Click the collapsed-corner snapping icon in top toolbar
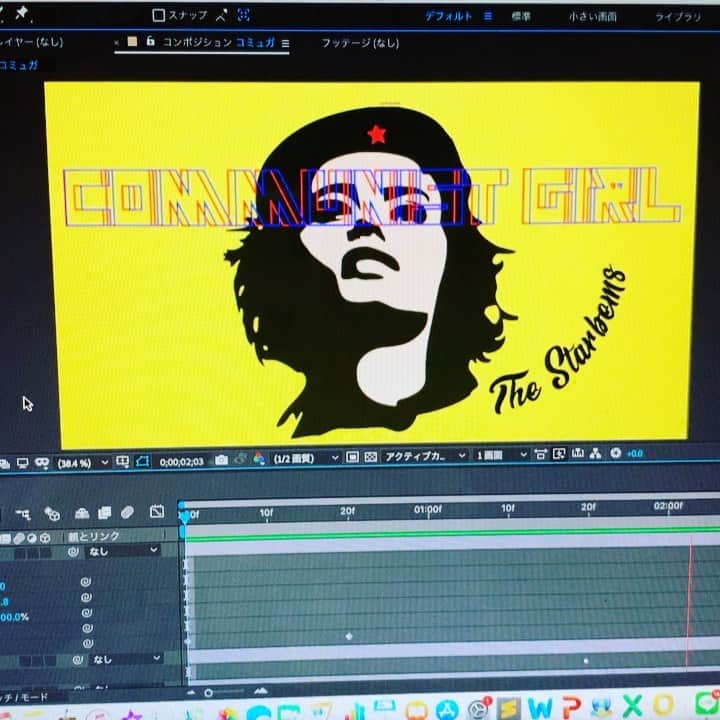The height and width of the screenshot is (720, 720). click(x=243, y=16)
